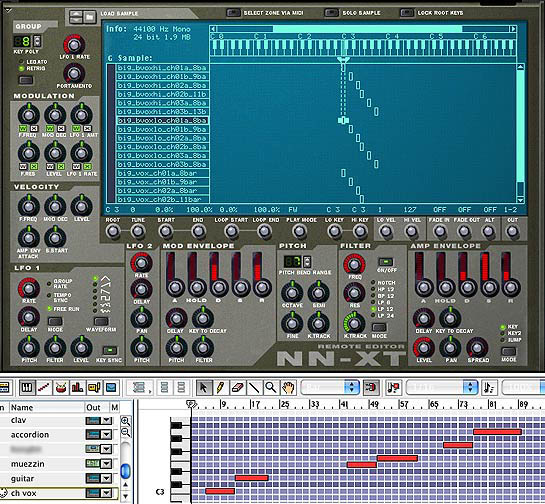
Task: Click the arrange view lane icon
Action: tap(139, 387)
